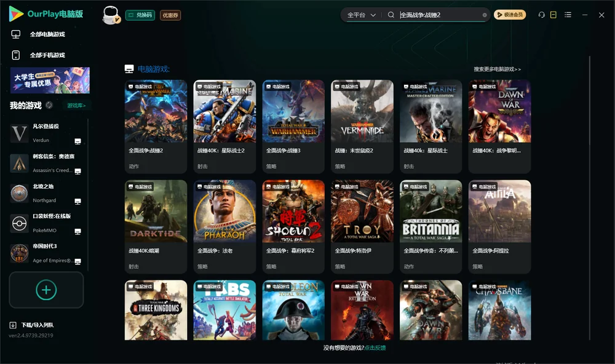
Task: Open 战锤40K：星际战士2 game card
Action: 224,126
